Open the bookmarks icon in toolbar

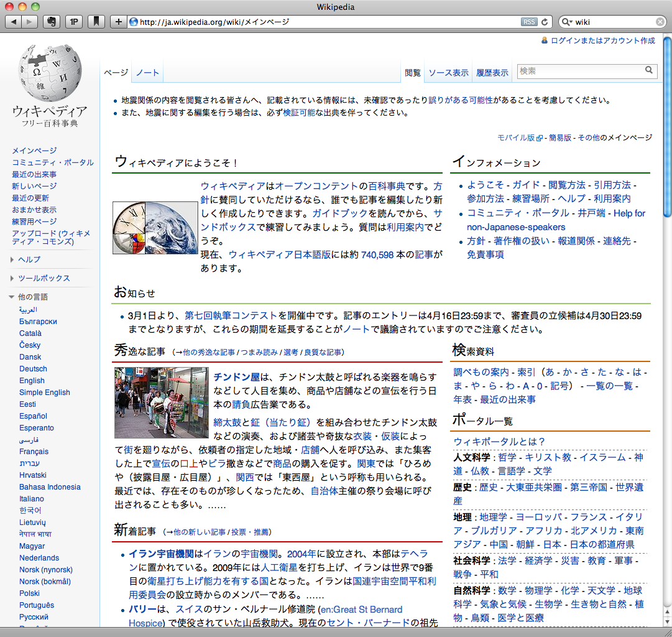coord(96,21)
